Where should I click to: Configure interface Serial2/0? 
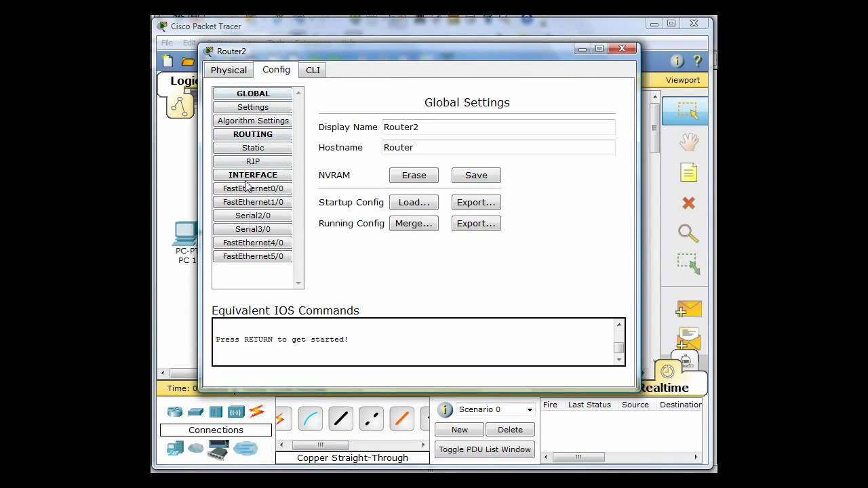[253, 216]
